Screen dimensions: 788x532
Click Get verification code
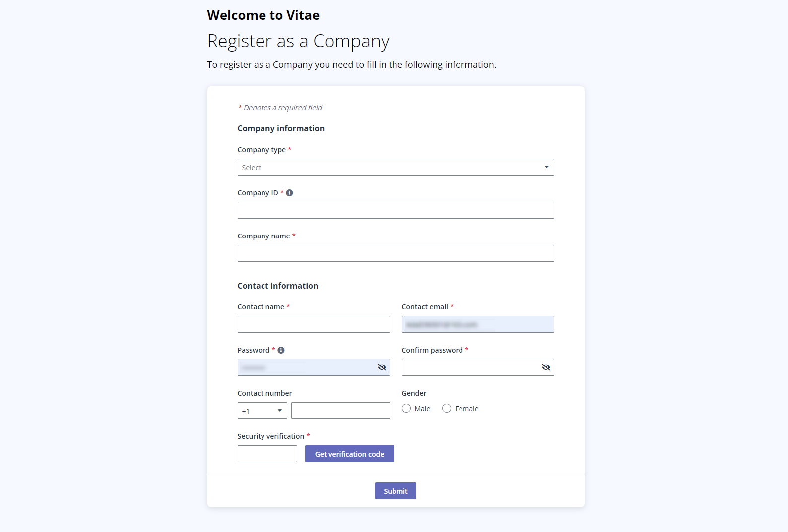349,454
